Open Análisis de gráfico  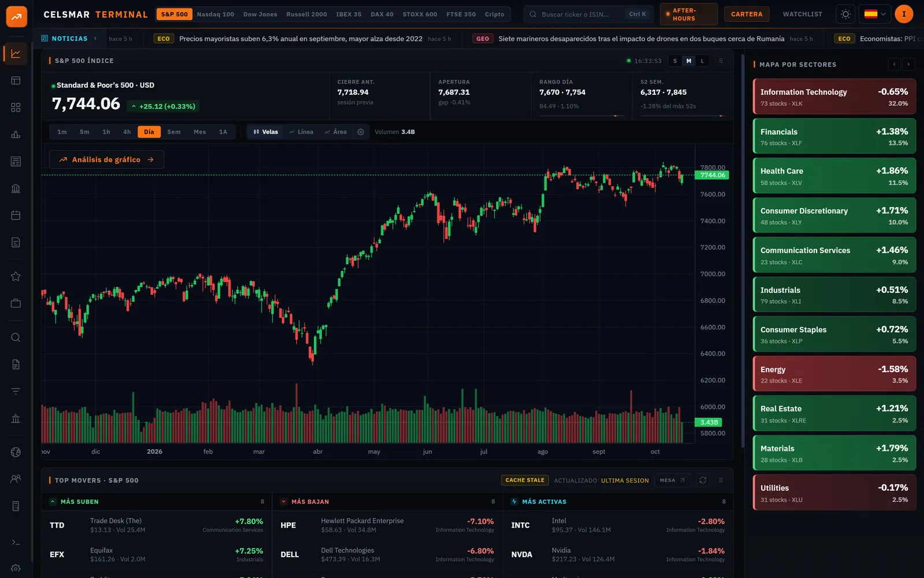click(x=107, y=160)
